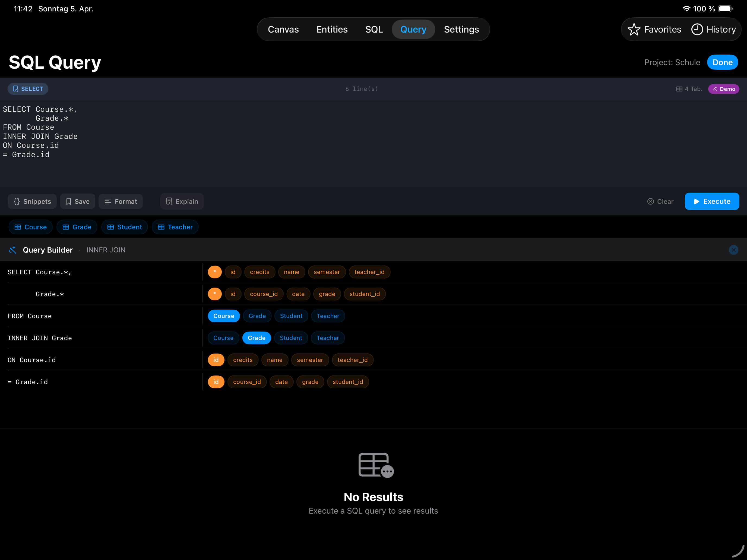Execute the SQL query
This screenshot has width=747, height=560.
point(712,202)
